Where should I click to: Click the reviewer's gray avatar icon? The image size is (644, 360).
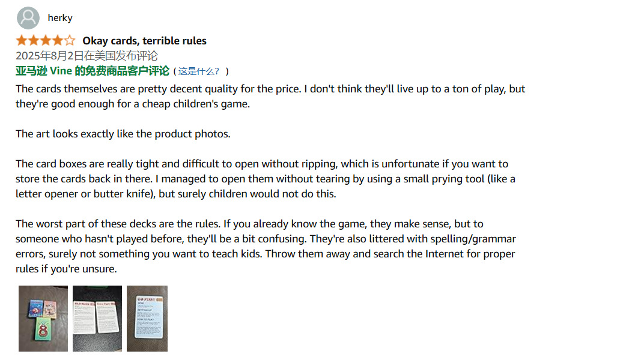tap(28, 18)
